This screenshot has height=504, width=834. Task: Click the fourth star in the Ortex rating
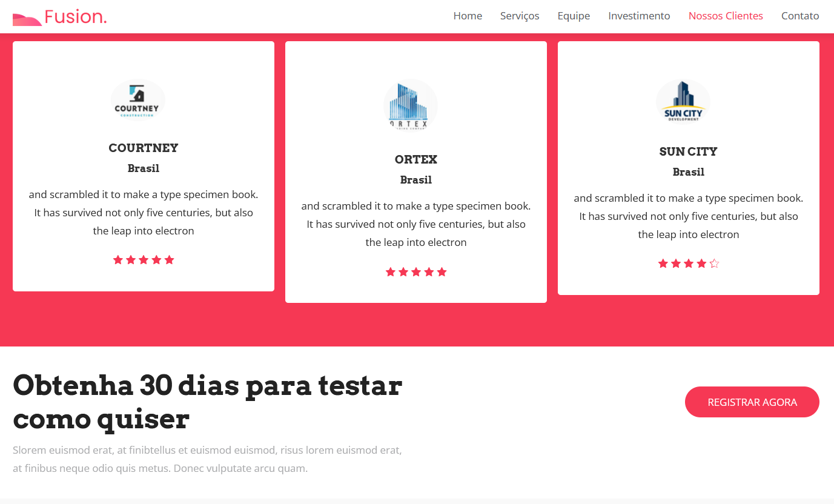click(x=429, y=272)
